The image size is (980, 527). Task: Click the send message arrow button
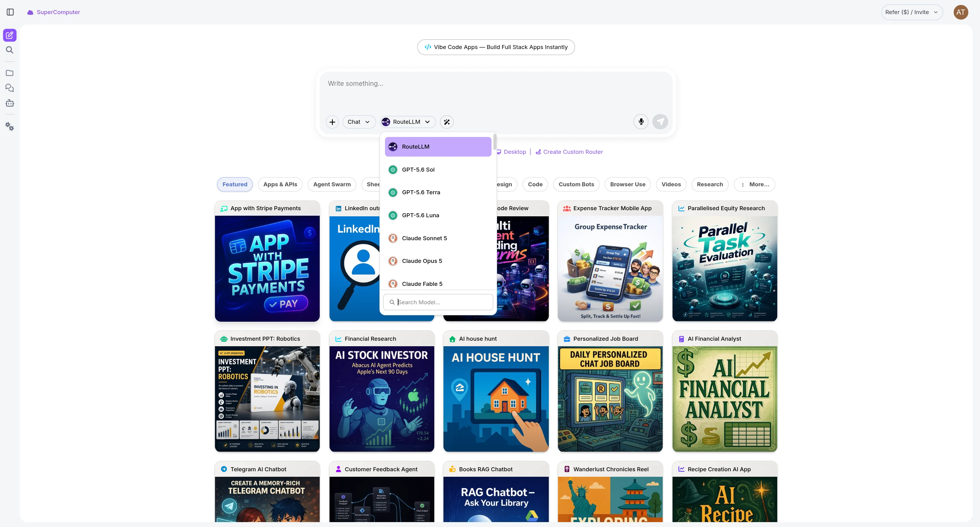click(x=660, y=122)
